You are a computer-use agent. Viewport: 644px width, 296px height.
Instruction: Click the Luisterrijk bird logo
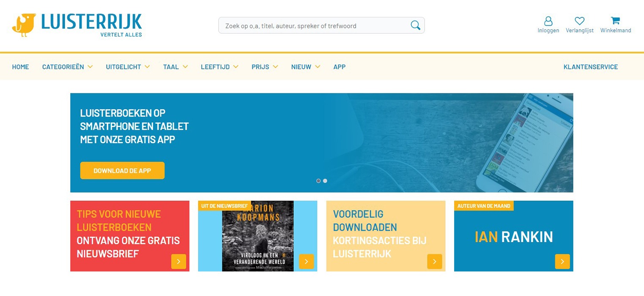coord(24,25)
